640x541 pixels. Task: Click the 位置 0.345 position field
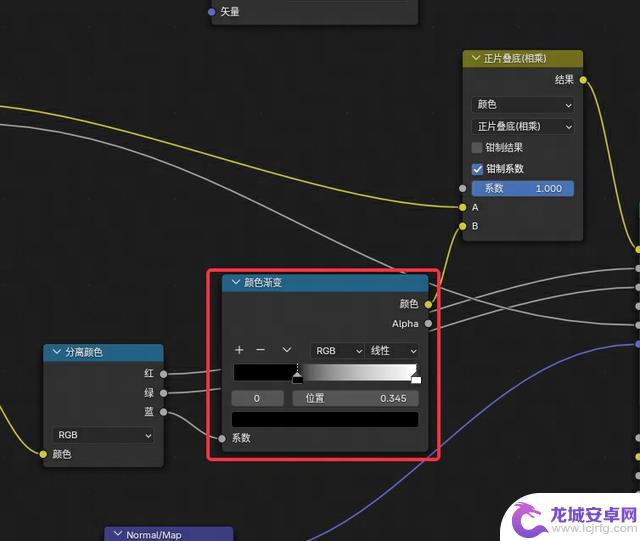coord(356,398)
